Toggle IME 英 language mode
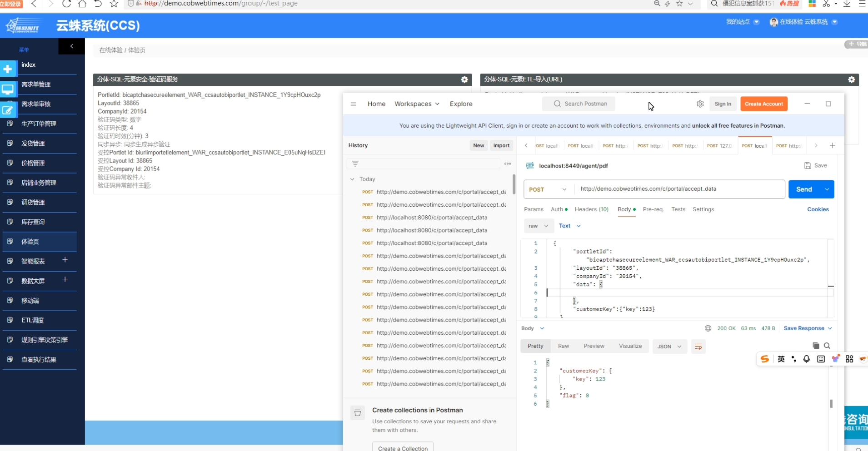Viewport: 868px width, 451px height. click(781, 359)
